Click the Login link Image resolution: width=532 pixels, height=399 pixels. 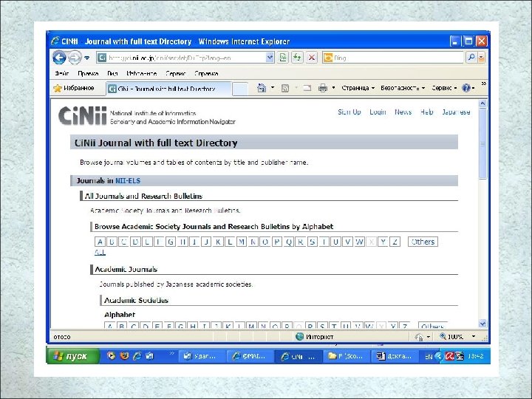click(x=378, y=112)
